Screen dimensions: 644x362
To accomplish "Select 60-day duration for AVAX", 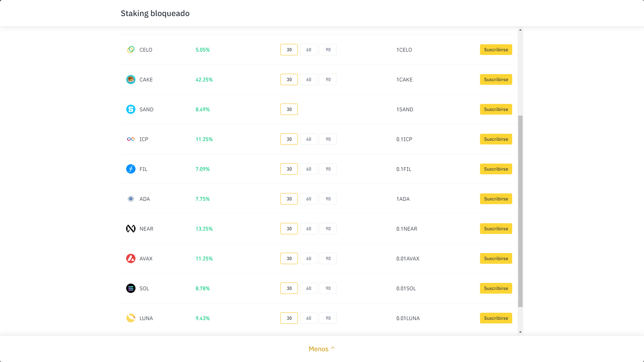I will tap(309, 258).
